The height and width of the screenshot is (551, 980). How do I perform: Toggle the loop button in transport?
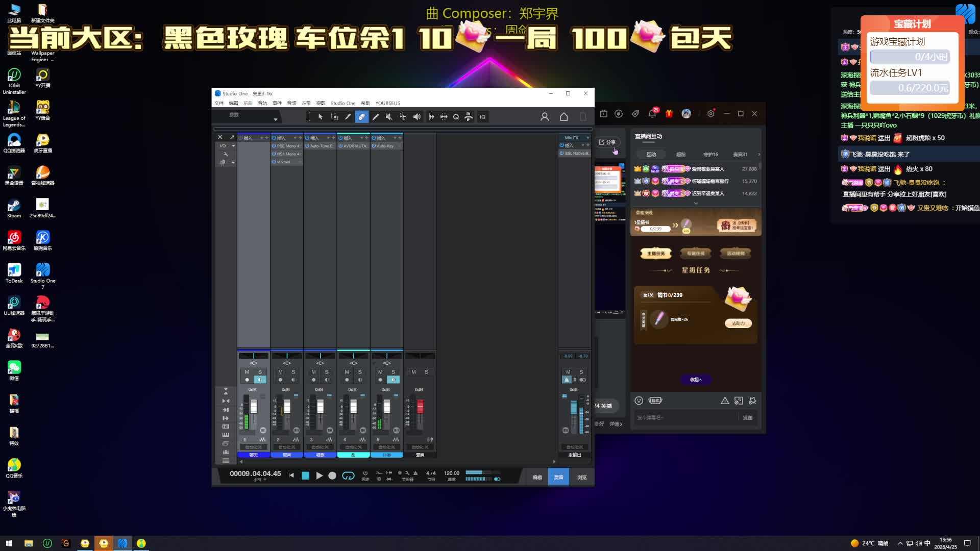[x=348, y=475]
